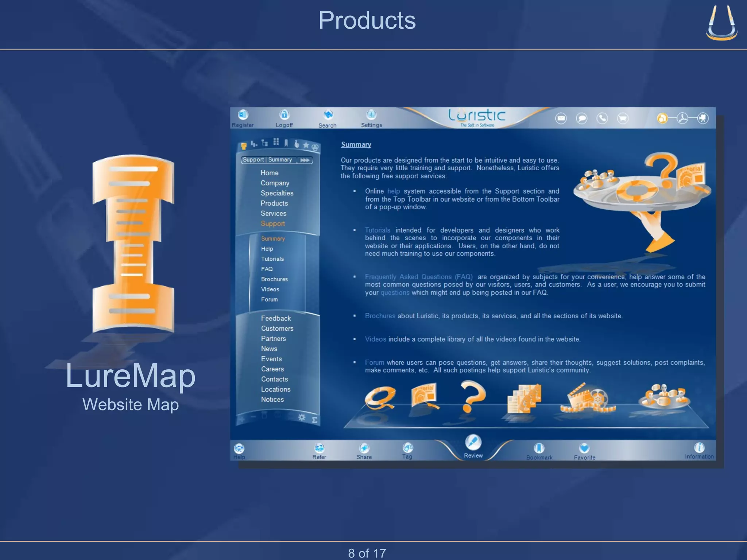Image resolution: width=747 pixels, height=560 pixels.
Task: Click the orange question mark FAQ thumbnail
Action: (x=473, y=396)
